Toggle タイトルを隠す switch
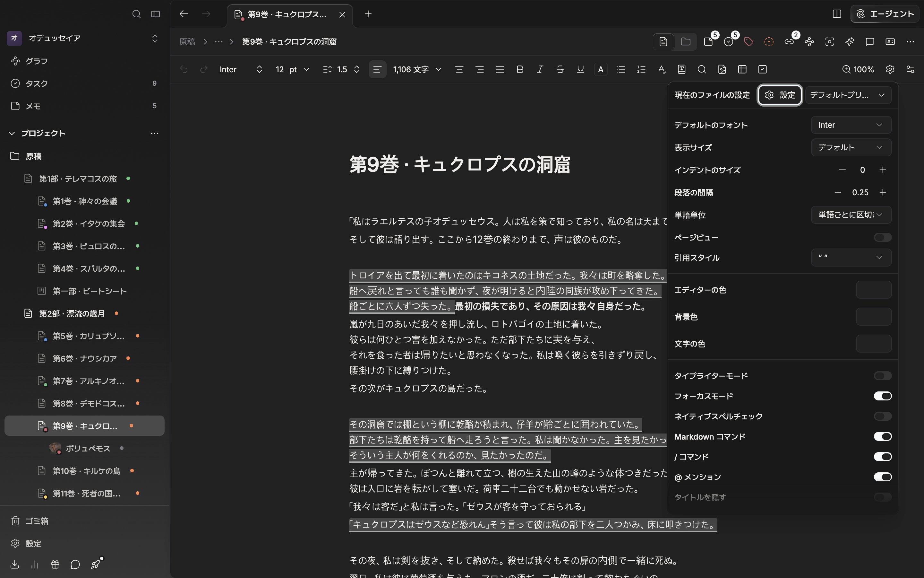 click(x=882, y=497)
